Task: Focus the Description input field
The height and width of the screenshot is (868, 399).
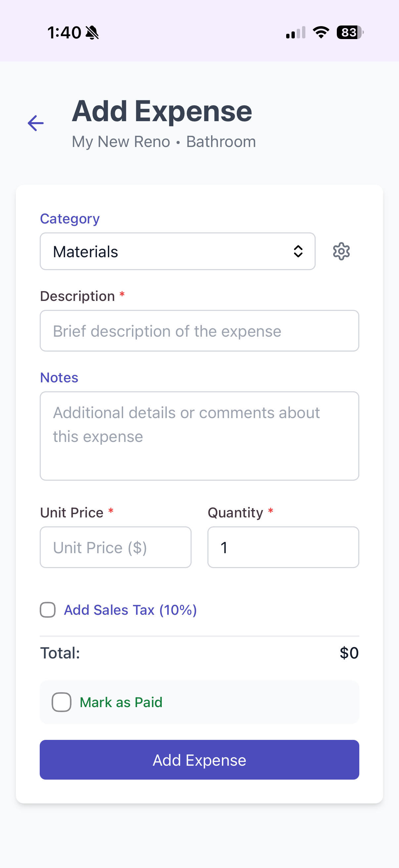Action: click(x=199, y=331)
